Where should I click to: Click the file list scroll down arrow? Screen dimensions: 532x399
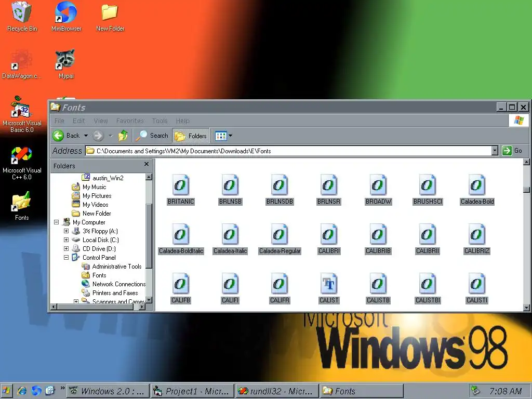[526, 308]
